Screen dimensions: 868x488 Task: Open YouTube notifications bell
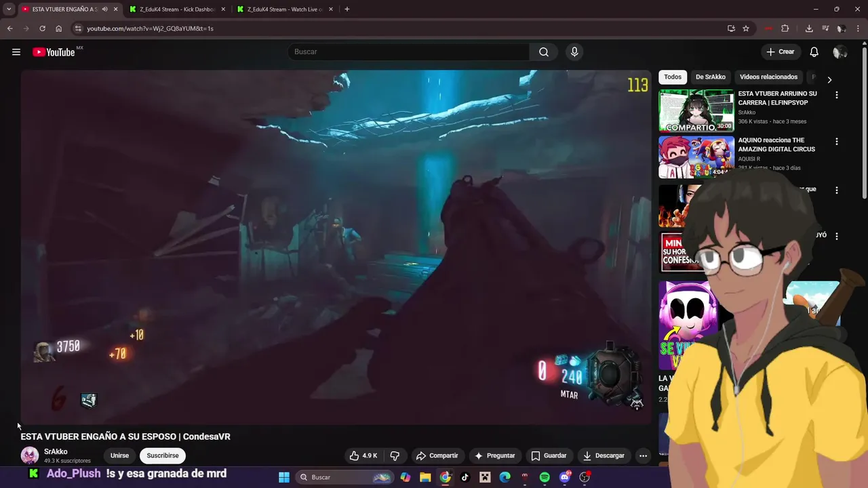(814, 52)
